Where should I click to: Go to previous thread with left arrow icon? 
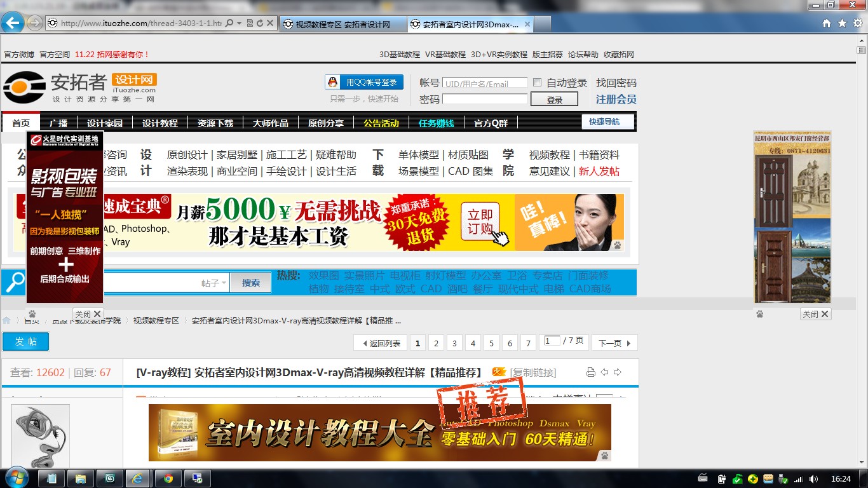(x=604, y=372)
